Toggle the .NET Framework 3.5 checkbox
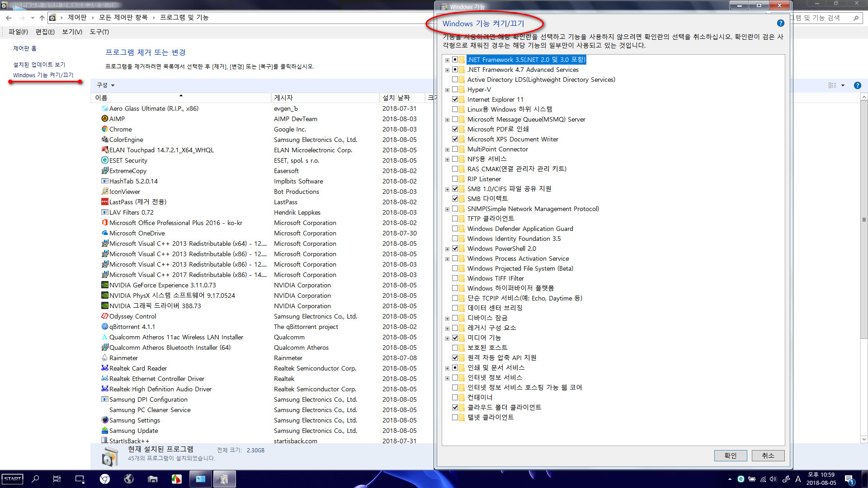Screen dimensions: 868x488 (x=455, y=60)
